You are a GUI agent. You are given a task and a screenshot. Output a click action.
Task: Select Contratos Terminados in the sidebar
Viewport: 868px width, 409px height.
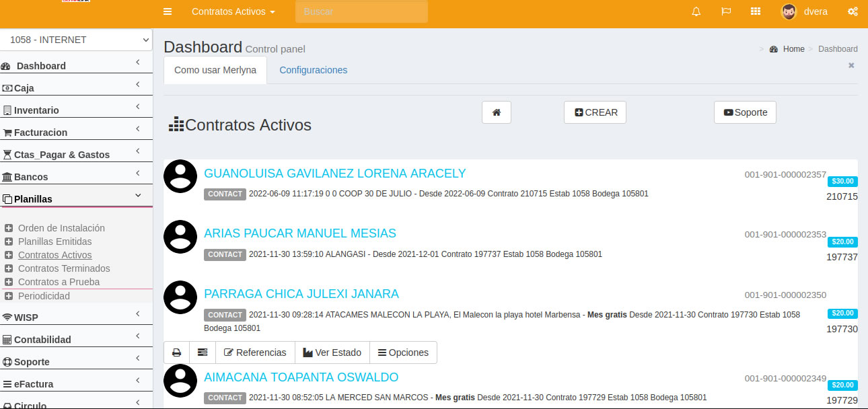(65, 268)
